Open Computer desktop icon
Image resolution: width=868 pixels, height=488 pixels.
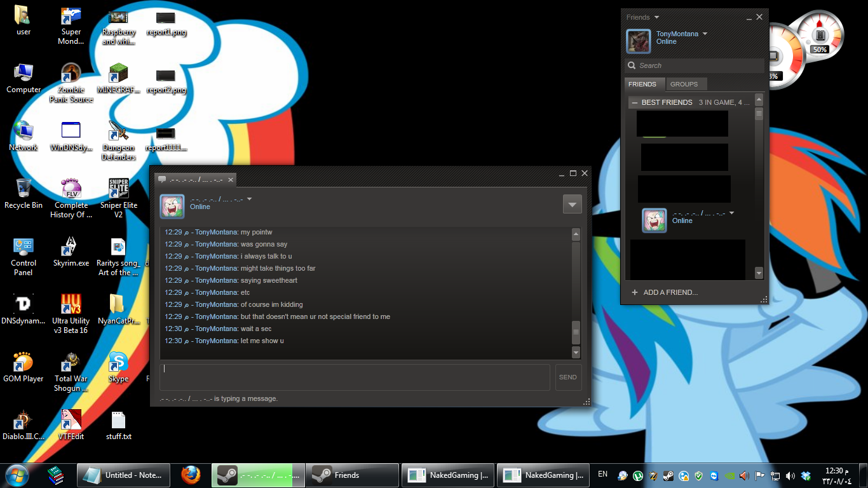(24, 78)
